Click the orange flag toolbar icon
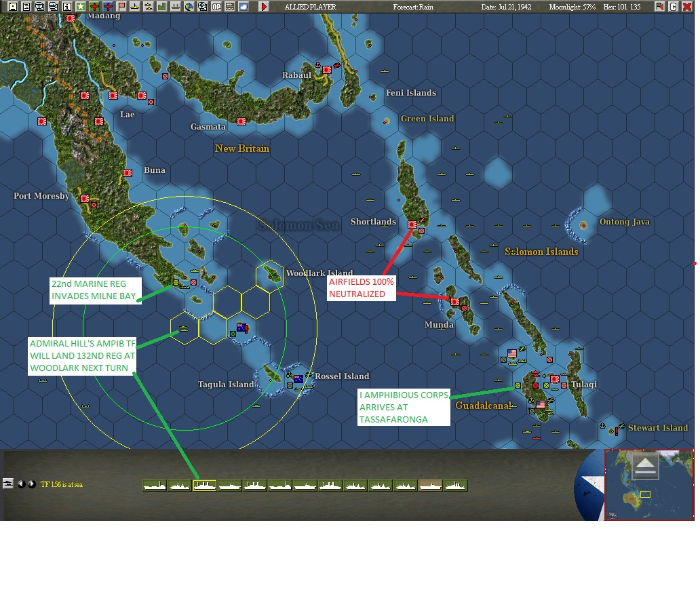The height and width of the screenshot is (609, 700). 121,7
